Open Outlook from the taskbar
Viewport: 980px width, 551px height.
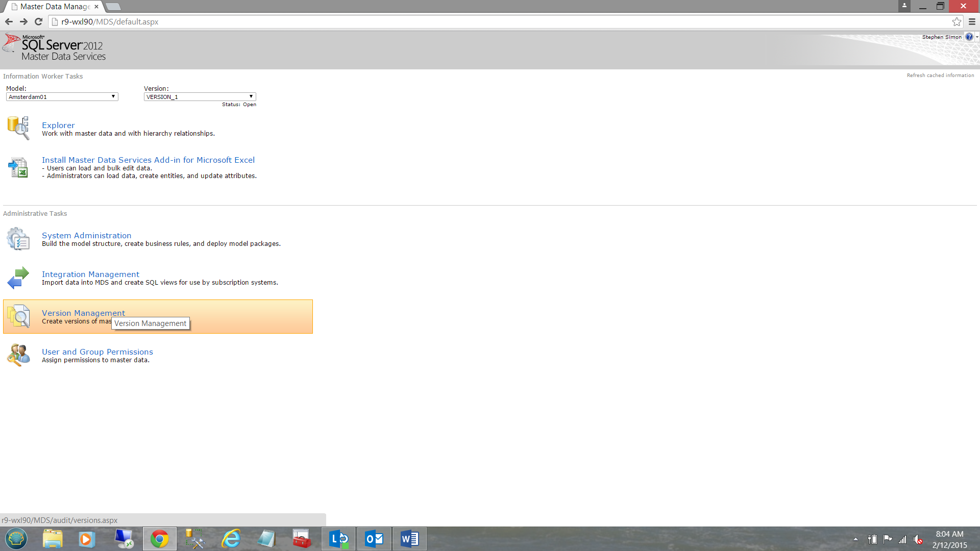(x=374, y=539)
